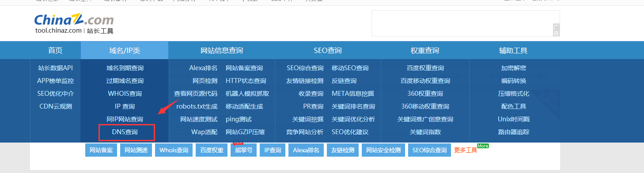
Task: Open 关键词推广创意查询 link
Action: (x=425, y=119)
